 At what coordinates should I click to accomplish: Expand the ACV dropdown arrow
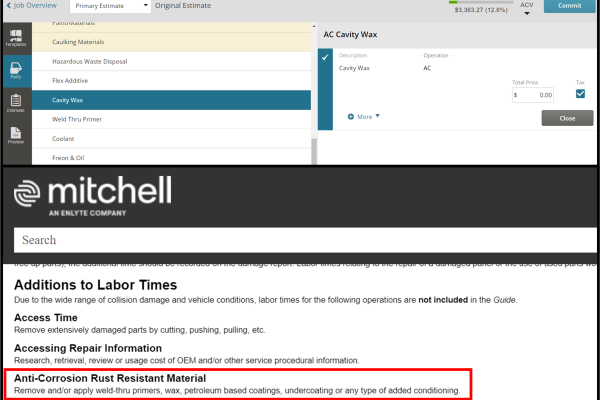pos(527,14)
